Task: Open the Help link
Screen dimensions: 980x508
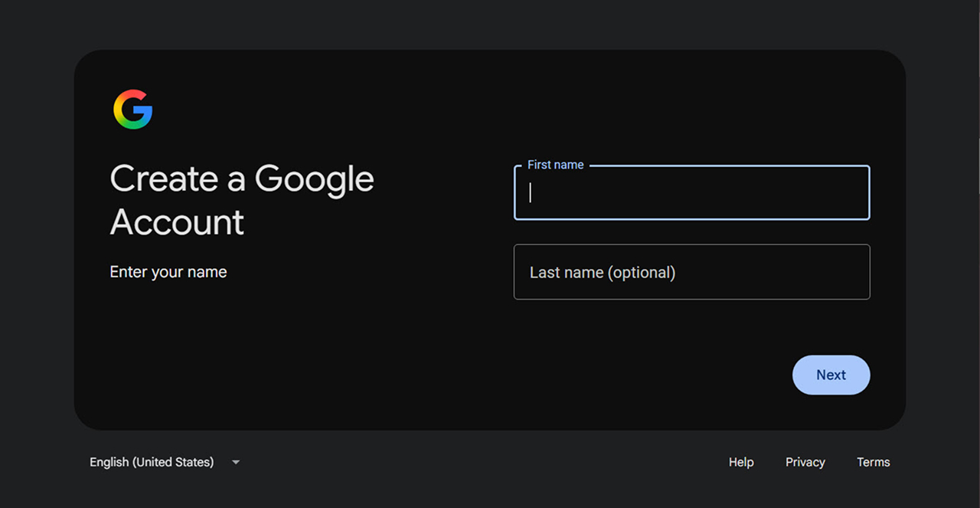Action: (x=741, y=462)
